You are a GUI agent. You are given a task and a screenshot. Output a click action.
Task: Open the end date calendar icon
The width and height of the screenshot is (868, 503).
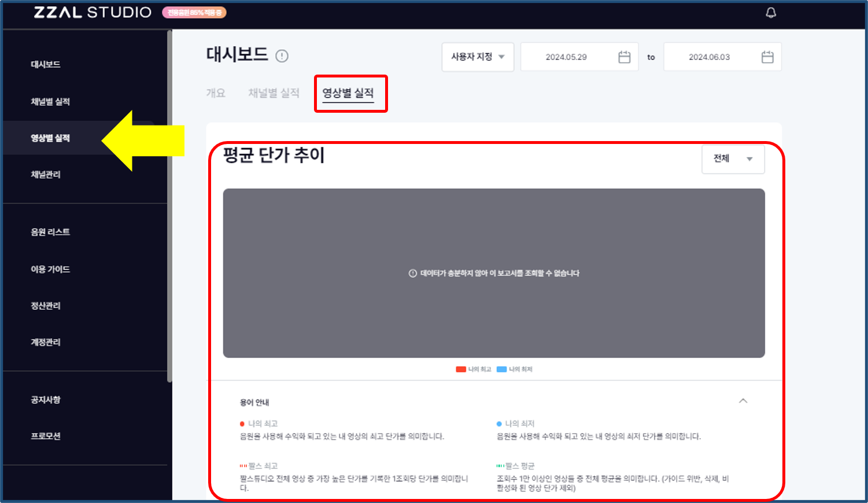click(767, 57)
